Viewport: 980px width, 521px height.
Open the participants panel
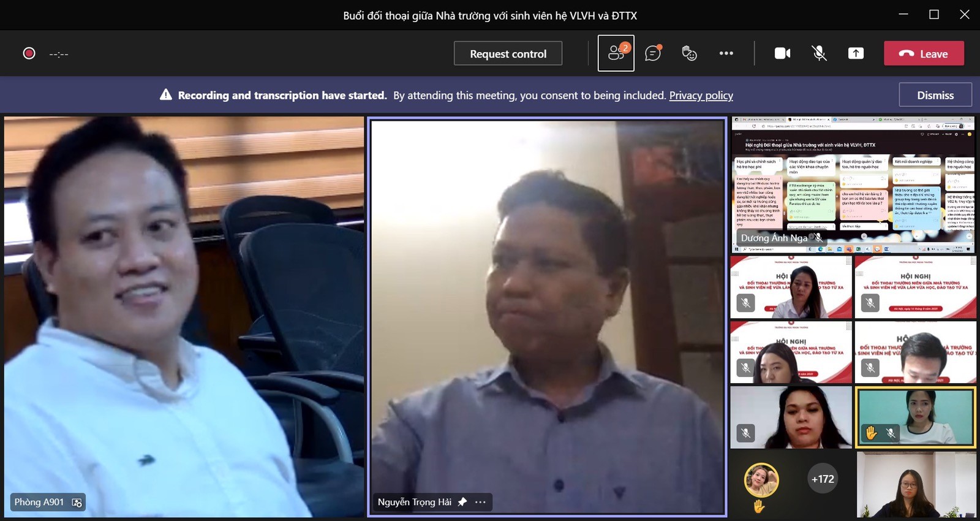click(616, 53)
